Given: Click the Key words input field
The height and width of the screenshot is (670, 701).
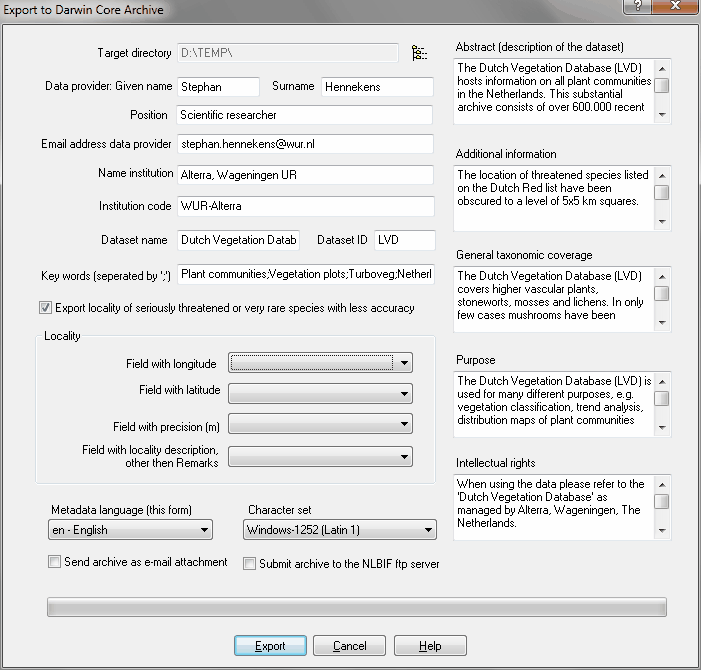Looking at the screenshot, I should point(305,274).
